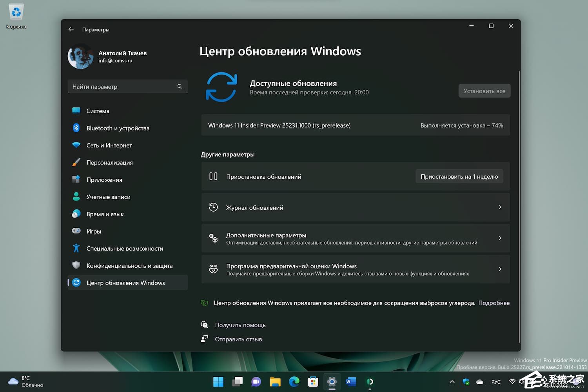This screenshot has width=588, height=392.
Task: Show hidden system tray icons
Action: click(452, 381)
